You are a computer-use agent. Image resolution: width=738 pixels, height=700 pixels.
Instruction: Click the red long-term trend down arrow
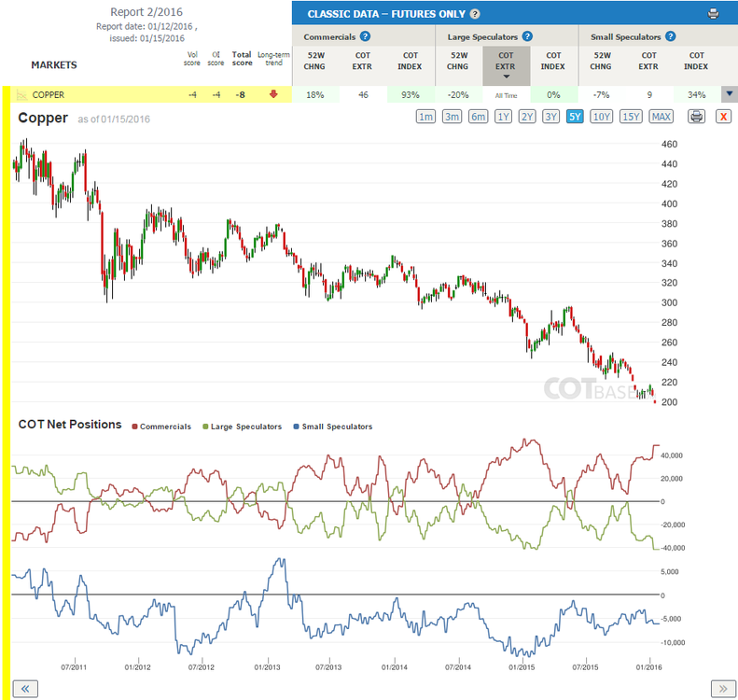tap(273, 94)
